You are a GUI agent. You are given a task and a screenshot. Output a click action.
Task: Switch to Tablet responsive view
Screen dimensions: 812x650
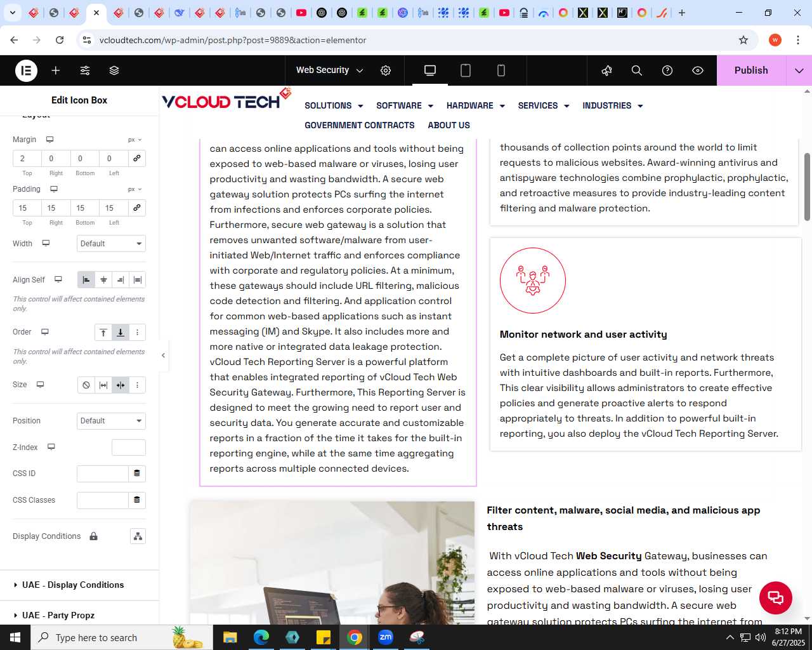pos(466,70)
